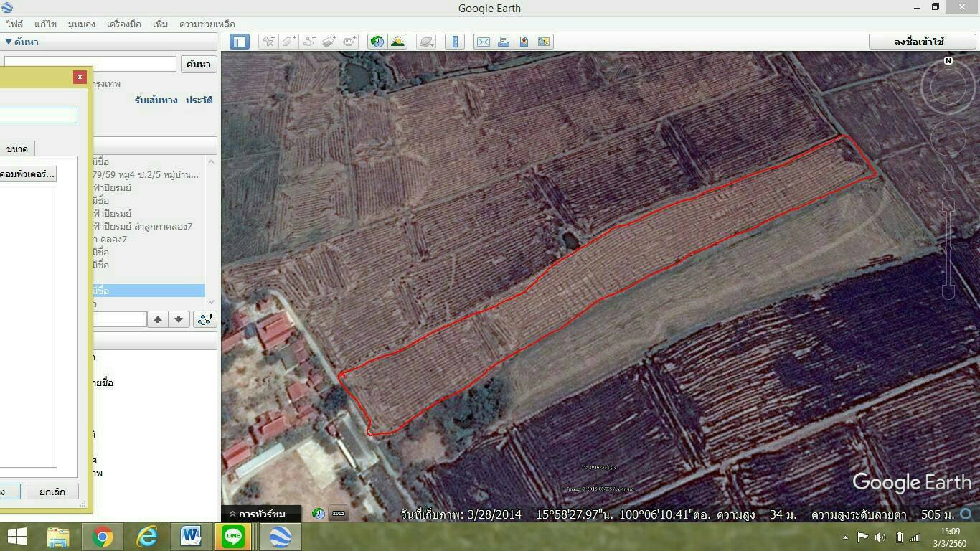The height and width of the screenshot is (551, 980).
Task: Open Google Chrome from the taskbar
Action: tap(102, 537)
